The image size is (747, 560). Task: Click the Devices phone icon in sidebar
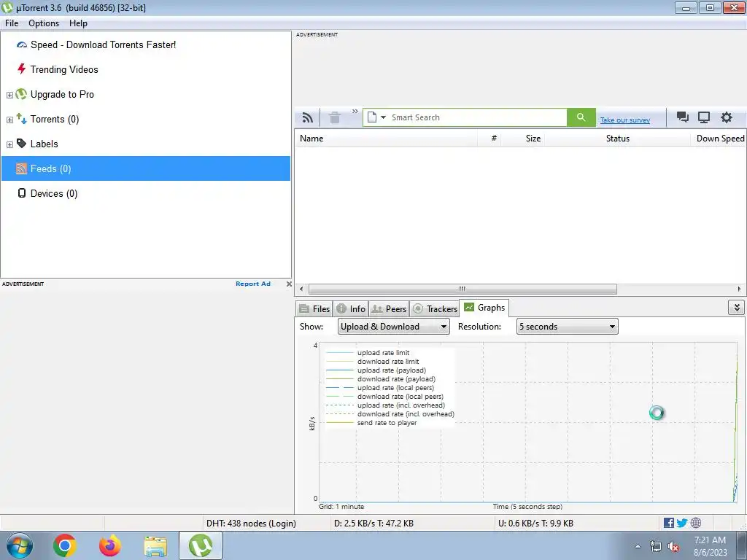21,192
